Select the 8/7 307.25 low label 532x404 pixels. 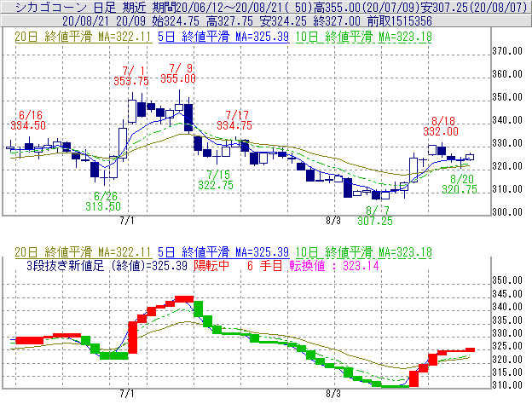pyautogui.click(x=375, y=216)
